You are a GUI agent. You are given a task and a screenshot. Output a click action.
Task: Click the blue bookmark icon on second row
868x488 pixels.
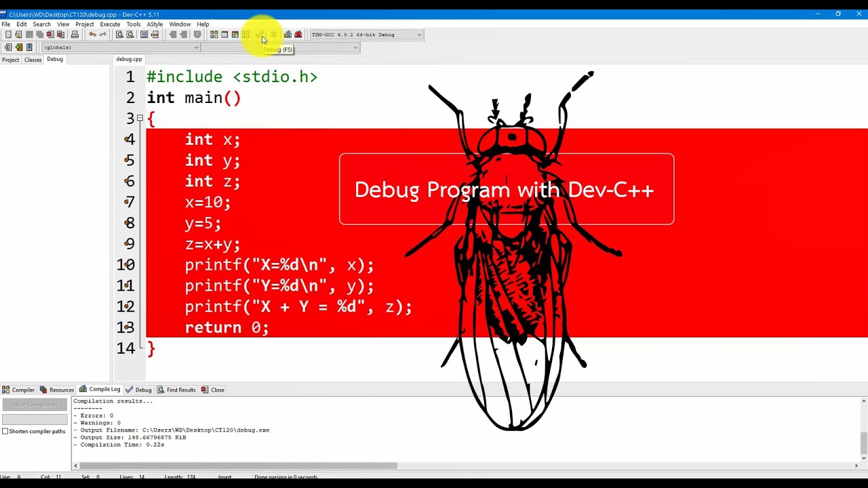29,47
